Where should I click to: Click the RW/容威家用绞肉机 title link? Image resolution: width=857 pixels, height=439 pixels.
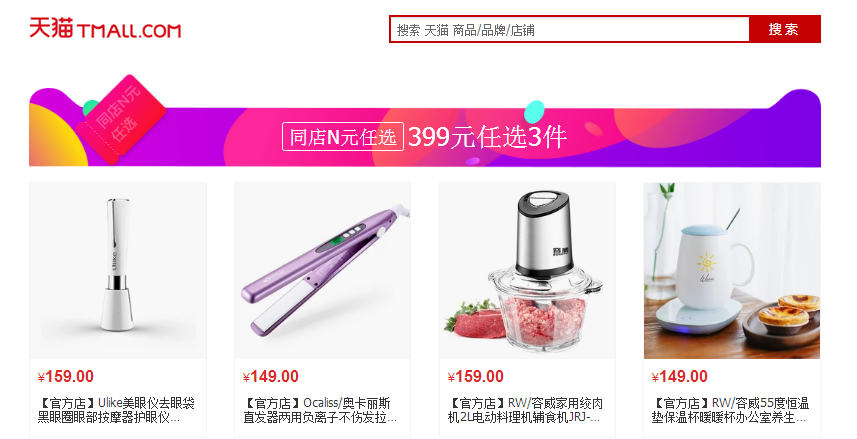525,410
